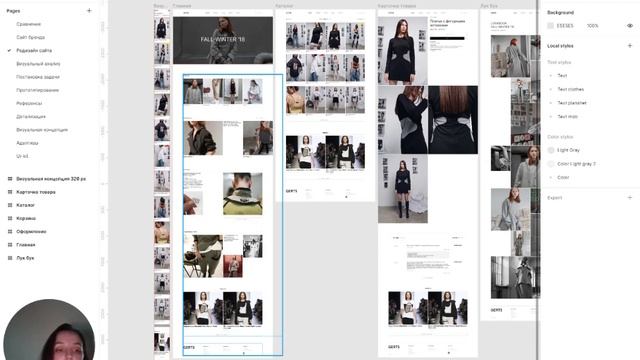Add a new local style via plus icon
Image resolution: width=640 pixels, height=360 pixels.
630,46
